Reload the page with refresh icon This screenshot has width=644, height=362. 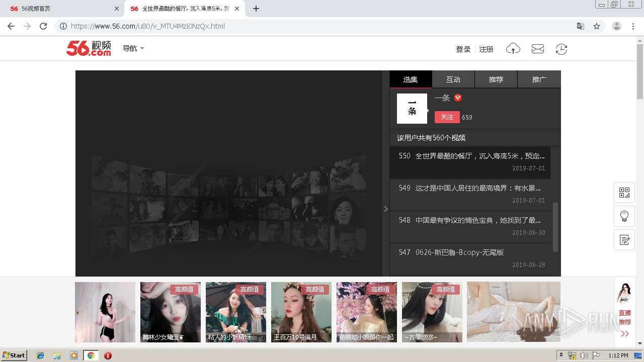(43, 26)
